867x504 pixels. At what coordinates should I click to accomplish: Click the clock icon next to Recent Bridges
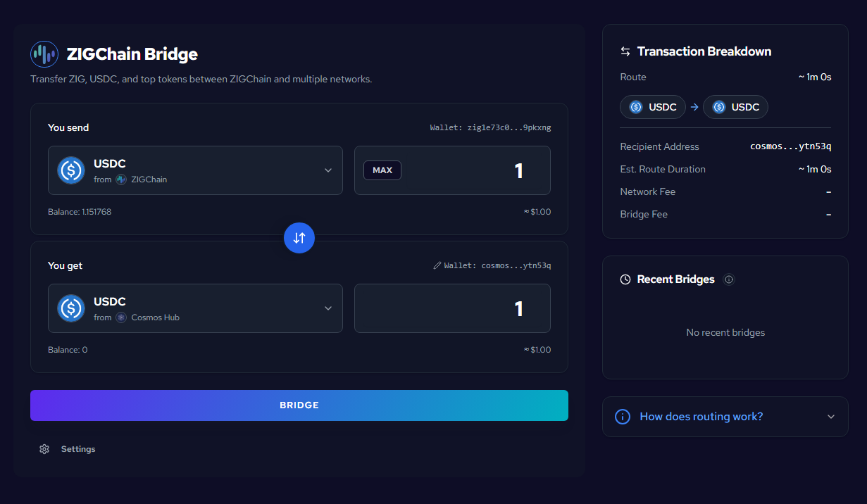pyautogui.click(x=625, y=279)
